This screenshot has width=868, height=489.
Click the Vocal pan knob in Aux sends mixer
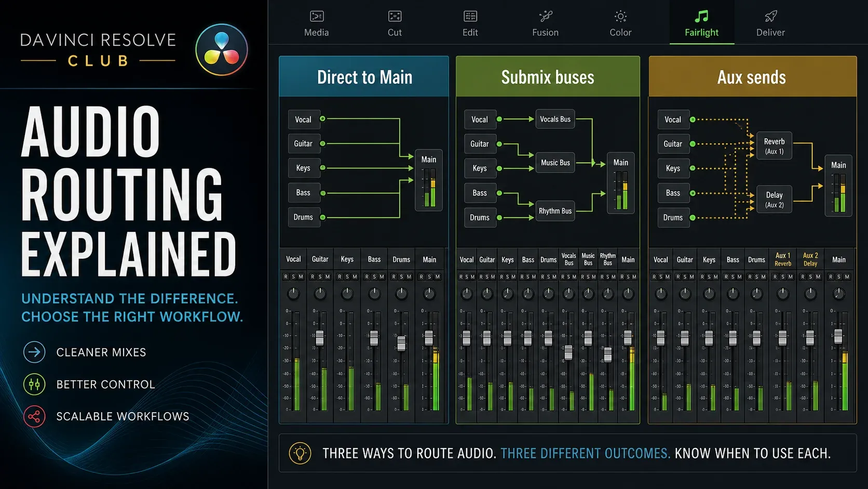click(661, 294)
